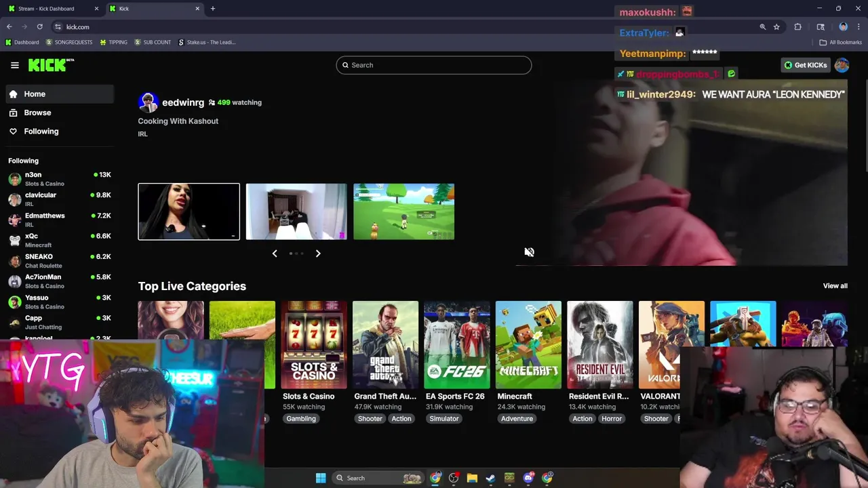Open the SONGREQUESTS bookmark
The height and width of the screenshot is (488, 868).
tap(69, 42)
